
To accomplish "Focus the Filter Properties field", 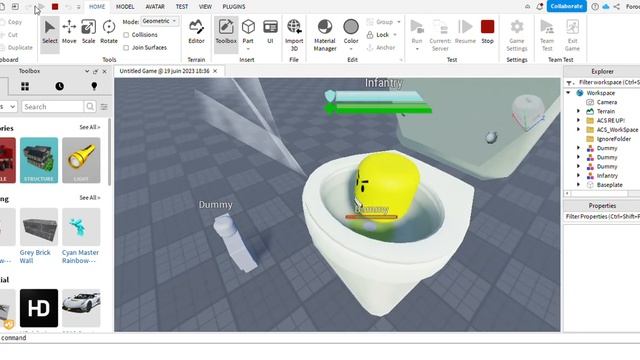I will [602, 216].
